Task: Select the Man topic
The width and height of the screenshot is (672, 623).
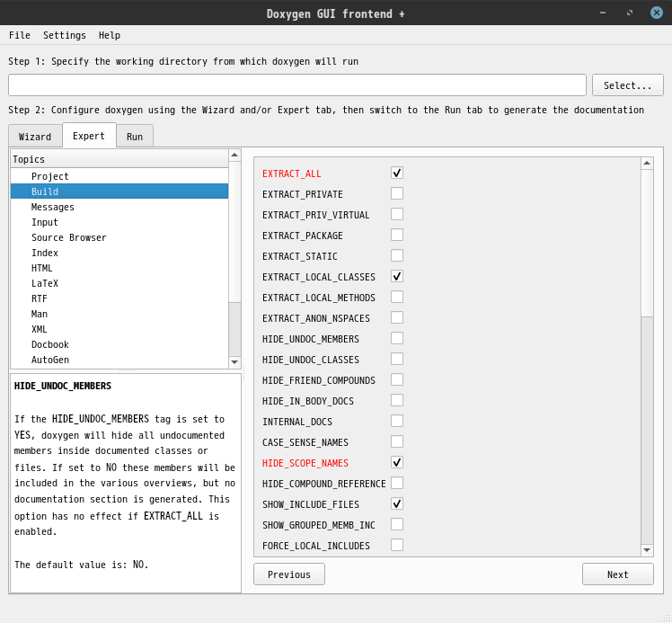Action: pos(119,314)
